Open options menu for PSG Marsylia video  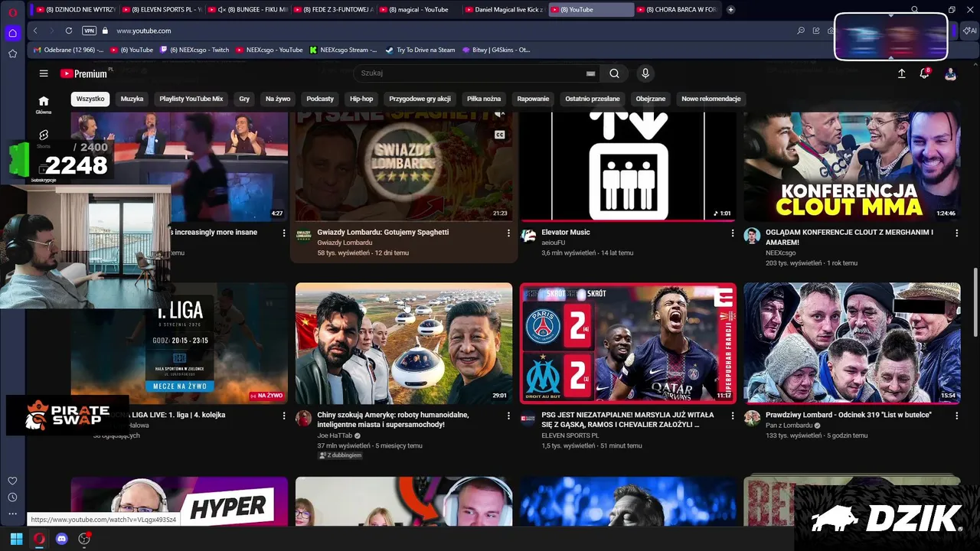click(x=733, y=416)
